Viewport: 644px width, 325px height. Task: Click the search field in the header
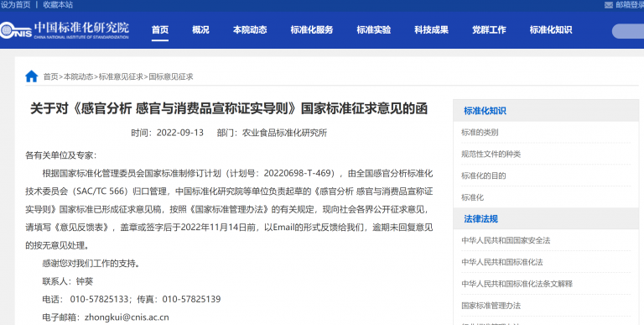click(628, 31)
